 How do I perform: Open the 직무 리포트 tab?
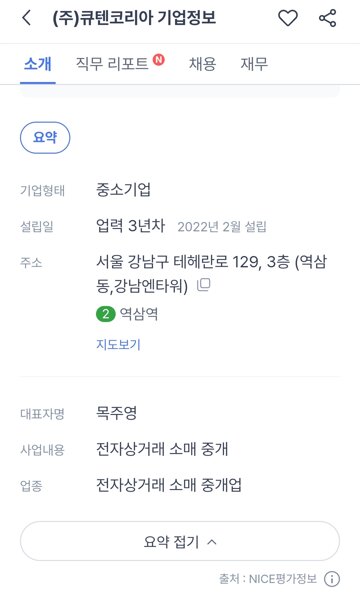112,64
